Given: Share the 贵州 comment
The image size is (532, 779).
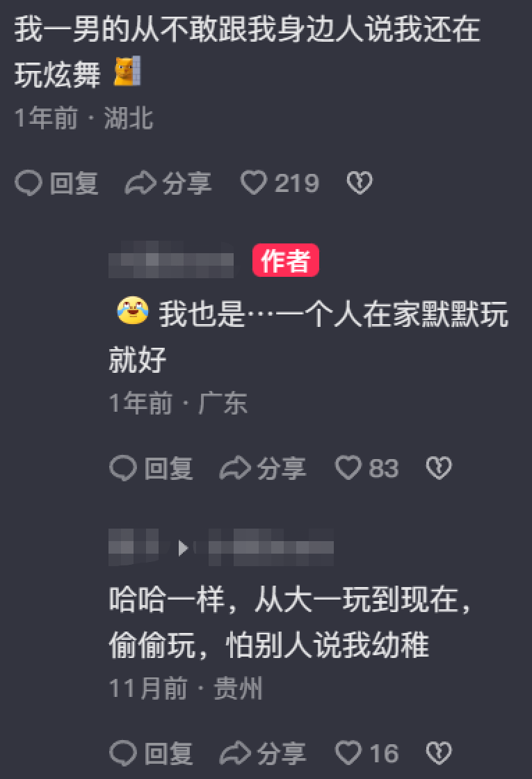Looking at the screenshot, I should pos(263,753).
